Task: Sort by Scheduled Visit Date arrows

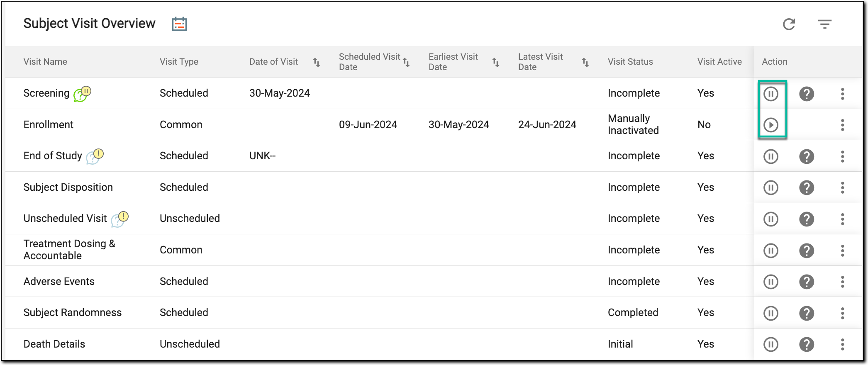Action: (x=406, y=62)
